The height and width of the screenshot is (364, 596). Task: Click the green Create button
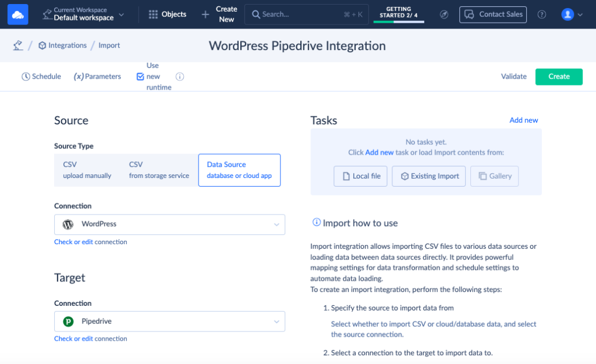pyautogui.click(x=559, y=77)
